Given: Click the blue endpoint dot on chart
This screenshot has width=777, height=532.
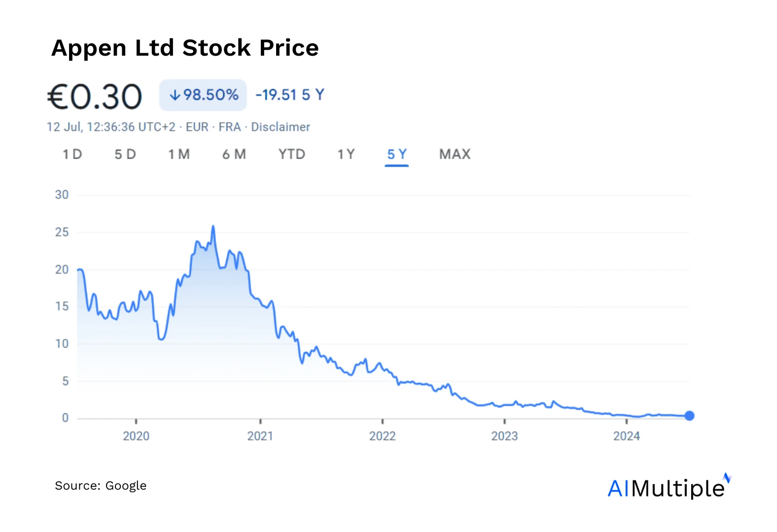Looking at the screenshot, I should pos(690,416).
